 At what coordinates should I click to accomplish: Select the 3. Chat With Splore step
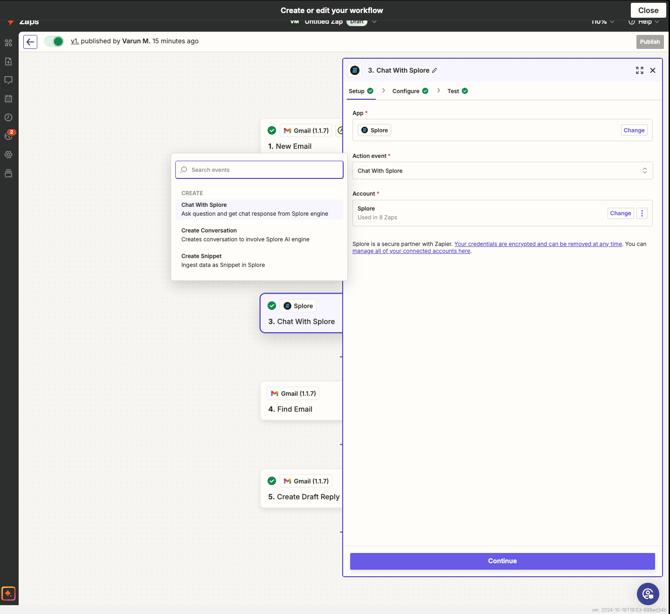tap(301, 313)
